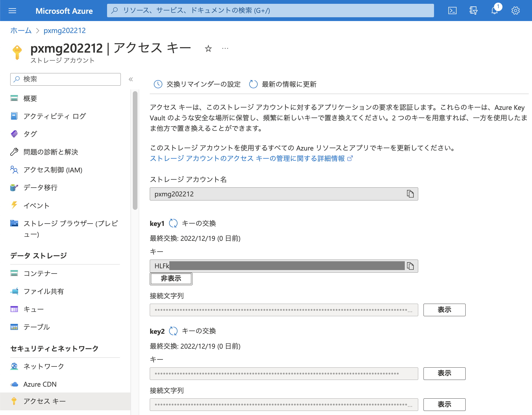
Task: Click 最新の情報に更新 button
Action: (x=283, y=84)
